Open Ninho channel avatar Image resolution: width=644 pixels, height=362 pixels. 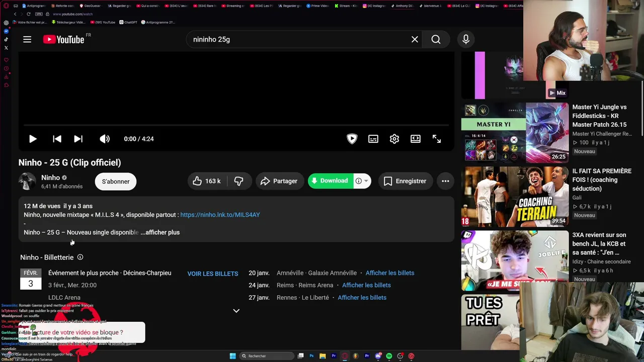tap(27, 182)
